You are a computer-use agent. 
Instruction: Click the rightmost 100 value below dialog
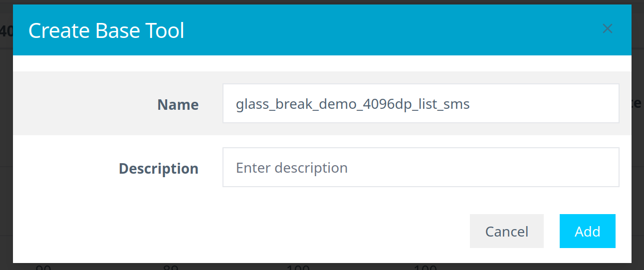pos(426,268)
